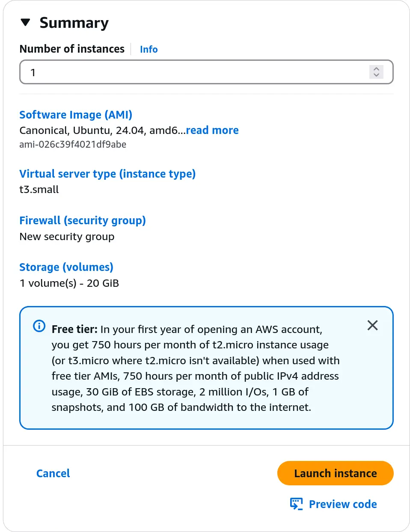Open the Info link beside Number of instances

point(149,49)
